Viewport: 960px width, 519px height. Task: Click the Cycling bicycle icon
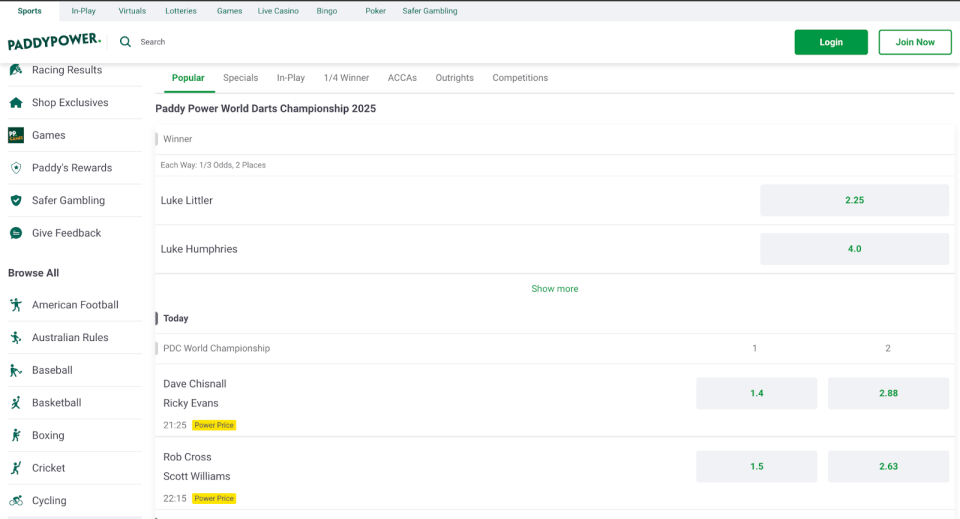tap(16, 501)
